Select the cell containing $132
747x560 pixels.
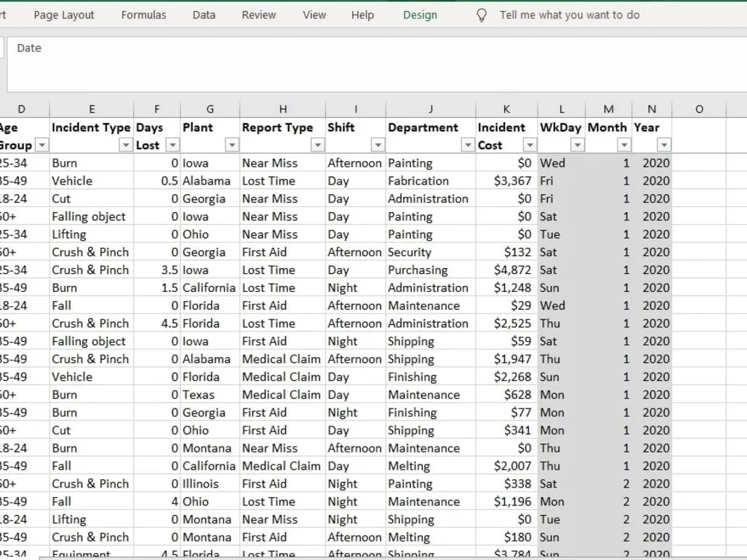pyautogui.click(x=506, y=252)
